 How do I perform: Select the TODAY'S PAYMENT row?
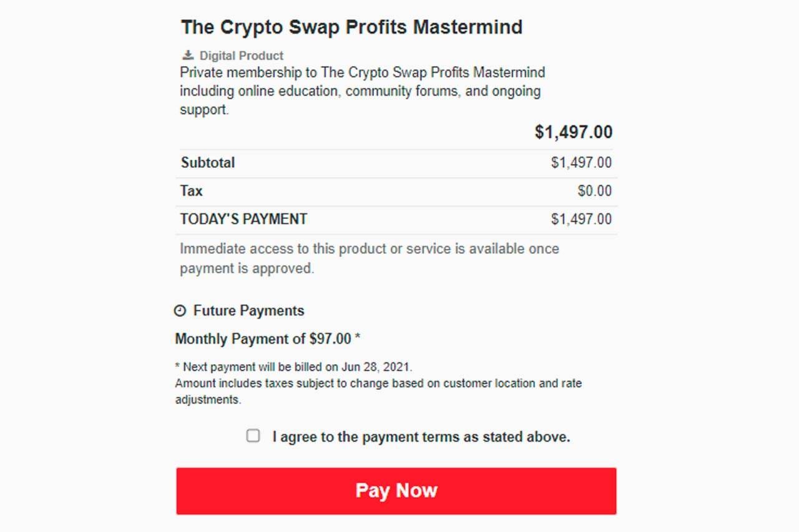pyautogui.click(x=243, y=218)
